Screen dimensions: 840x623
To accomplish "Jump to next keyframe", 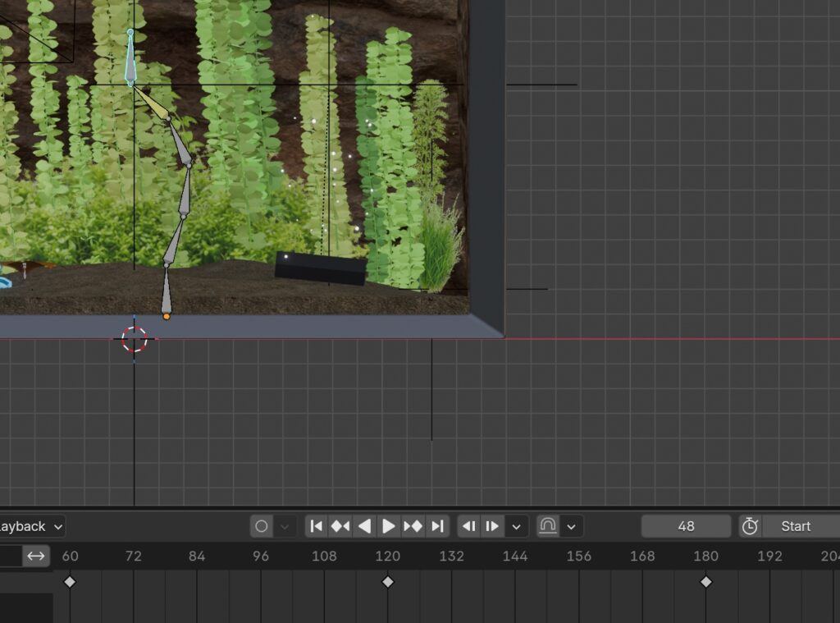I will coord(413,526).
